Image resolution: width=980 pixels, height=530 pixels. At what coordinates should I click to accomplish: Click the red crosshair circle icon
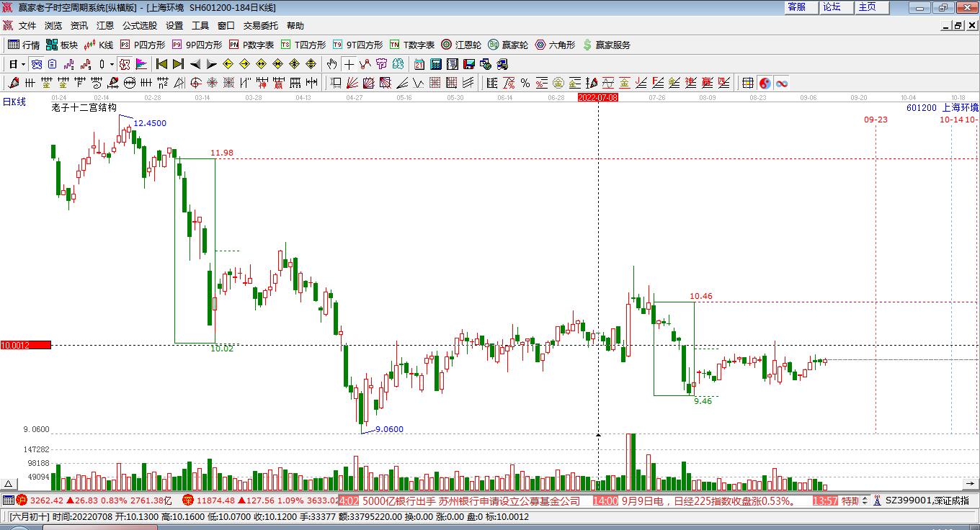[195, 83]
